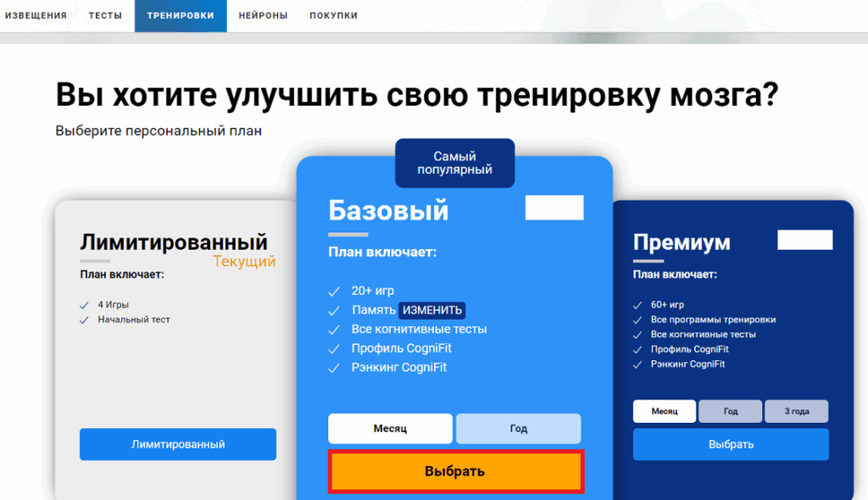Go to the НЕЙРОНЫ tab

click(x=263, y=15)
